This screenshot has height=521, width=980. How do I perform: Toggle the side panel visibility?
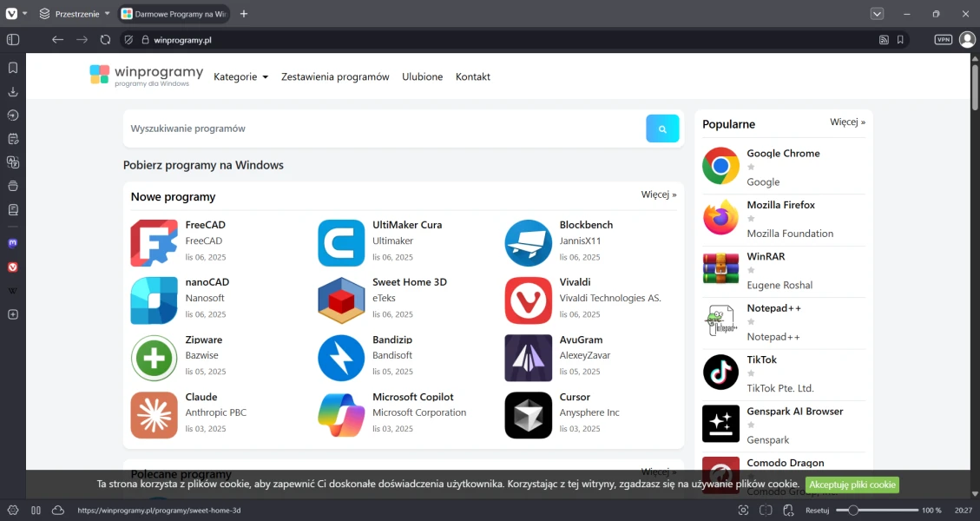(x=13, y=40)
